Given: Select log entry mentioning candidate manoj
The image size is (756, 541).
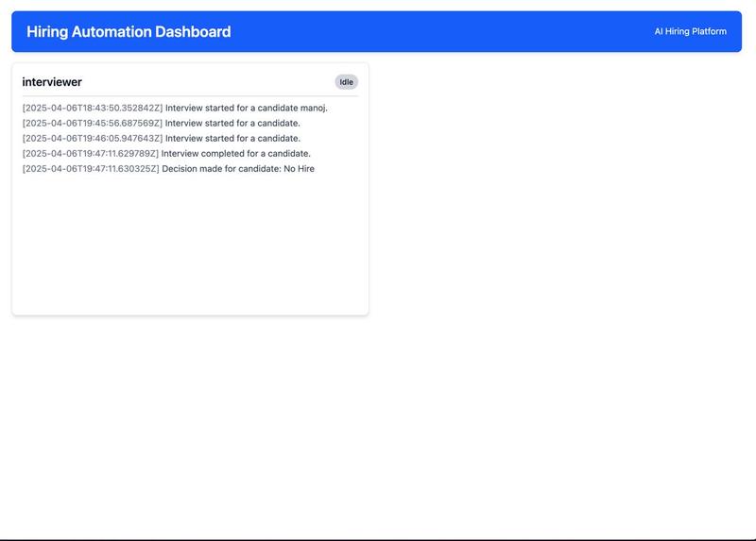Looking at the screenshot, I should tap(175, 108).
